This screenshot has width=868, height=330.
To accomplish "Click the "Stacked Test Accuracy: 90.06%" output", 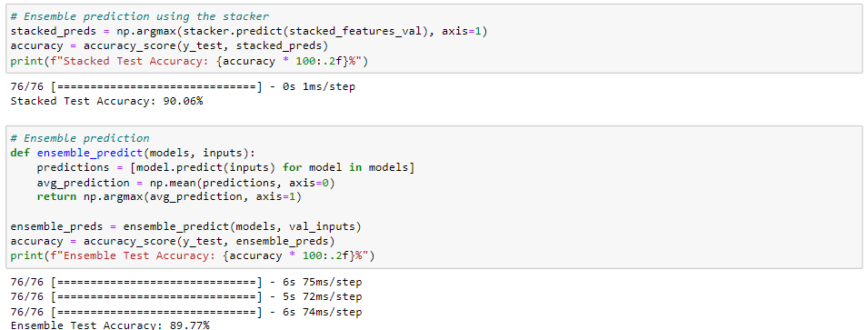I will tap(107, 101).
